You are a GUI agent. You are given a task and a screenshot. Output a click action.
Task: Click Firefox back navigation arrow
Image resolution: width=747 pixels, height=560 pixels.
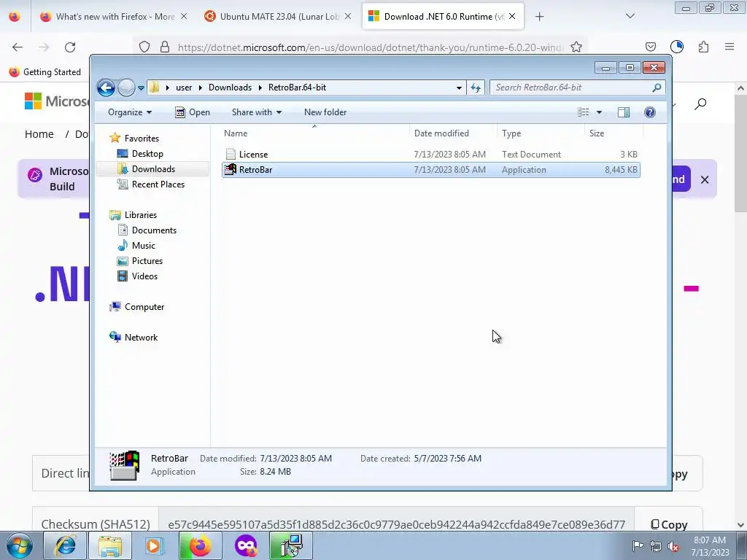click(x=18, y=47)
